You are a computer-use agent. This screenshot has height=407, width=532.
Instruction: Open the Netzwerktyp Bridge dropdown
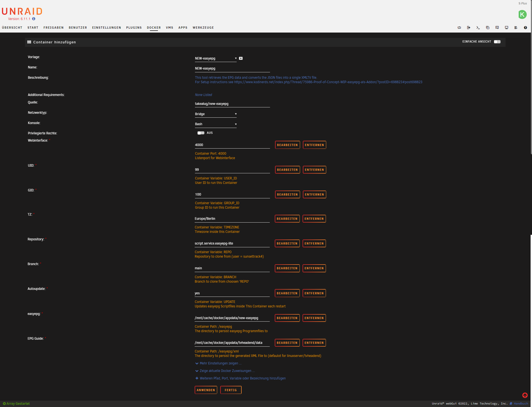[x=216, y=114]
